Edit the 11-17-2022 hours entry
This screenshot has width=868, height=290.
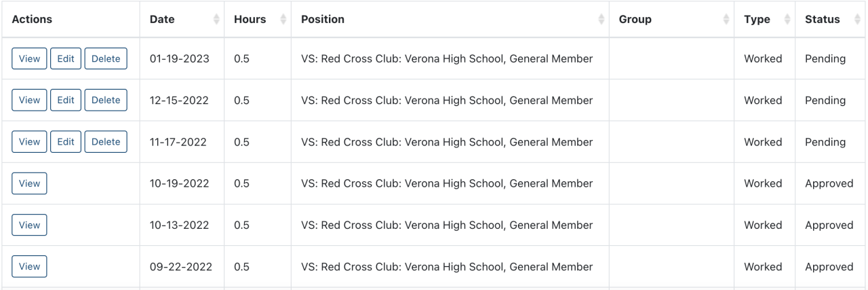66,142
